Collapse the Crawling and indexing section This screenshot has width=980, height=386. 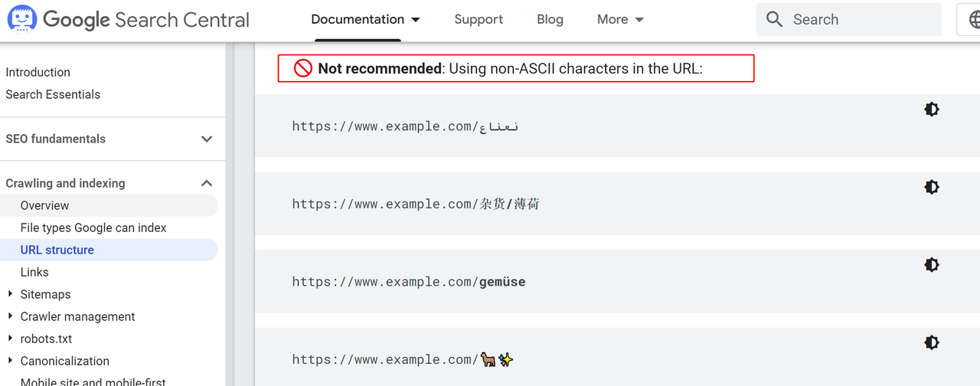coord(206,184)
